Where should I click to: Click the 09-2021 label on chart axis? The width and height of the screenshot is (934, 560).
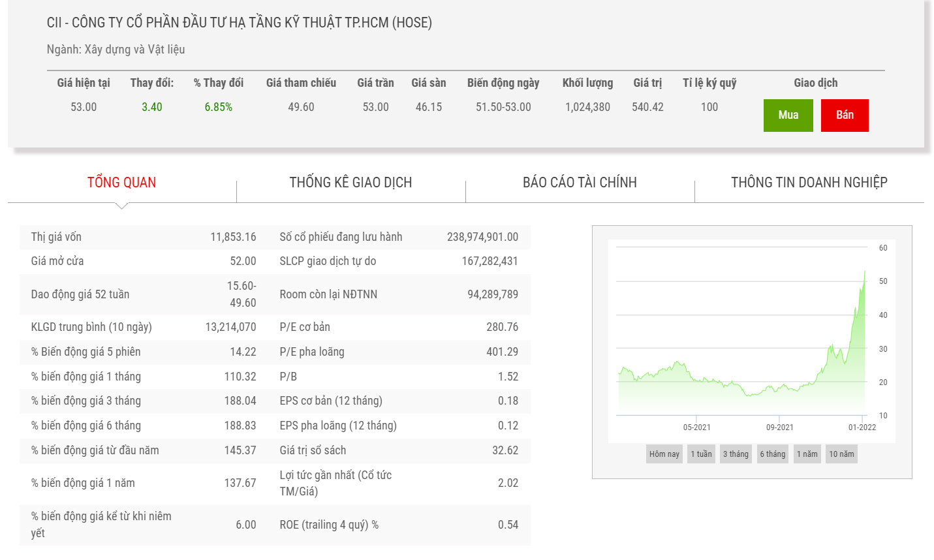pyautogui.click(x=779, y=428)
